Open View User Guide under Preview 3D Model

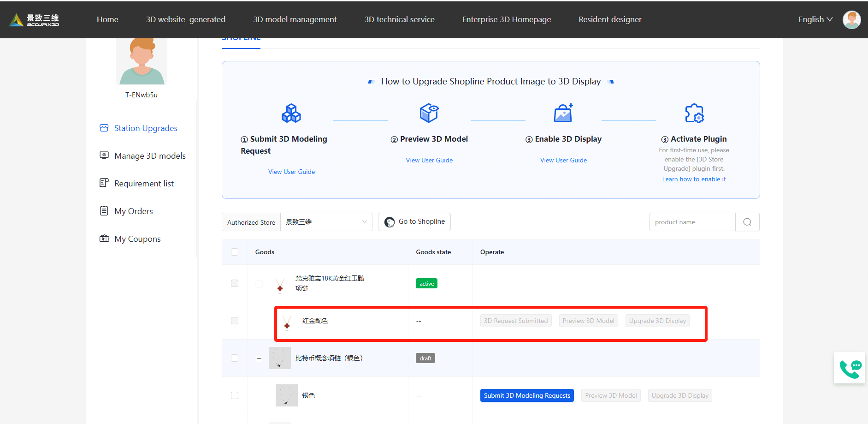[x=429, y=160]
